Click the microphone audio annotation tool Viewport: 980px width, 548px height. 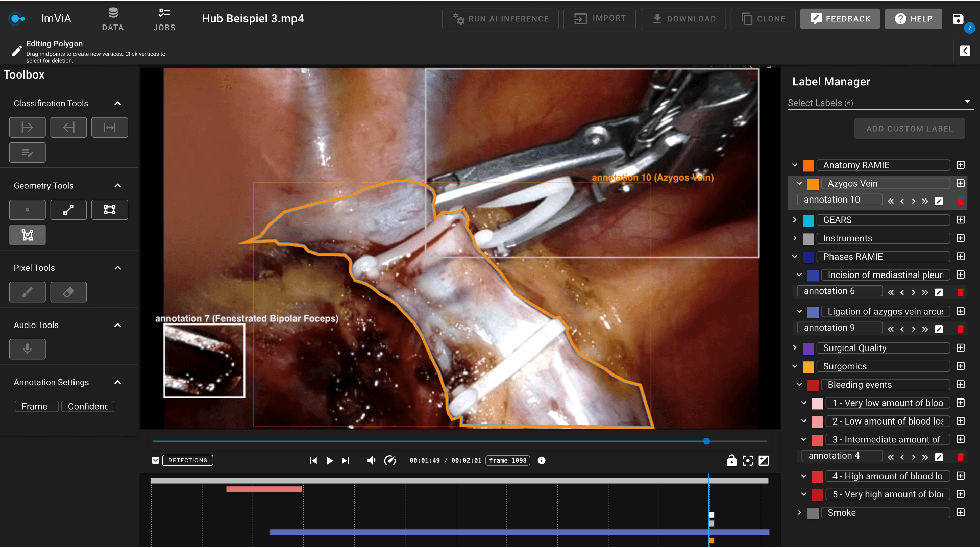tap(28, 349)
